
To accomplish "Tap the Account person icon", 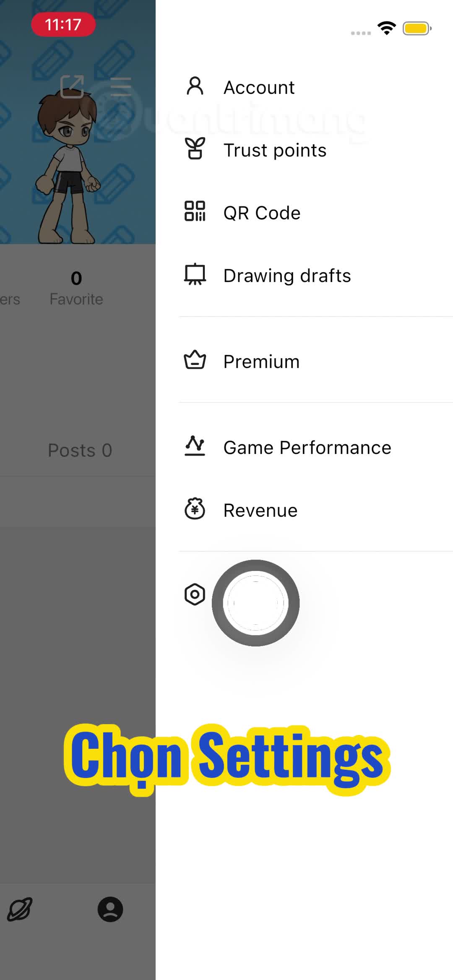I will click(195, 86).
